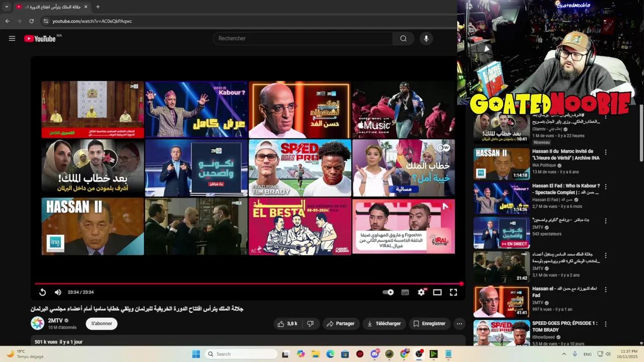Select the YouTube video browser tab
644x362 pixels.
pos(51,7)
